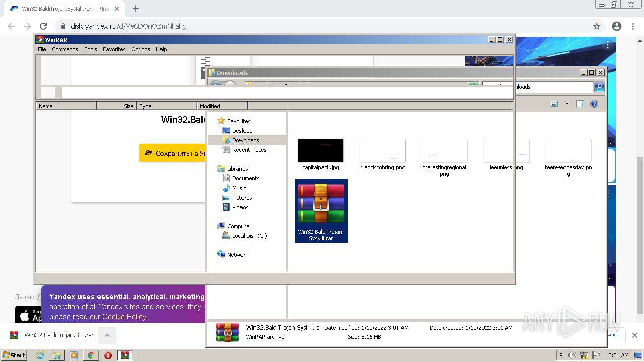Open the Commands menu in WinRAR

point(65,49)
